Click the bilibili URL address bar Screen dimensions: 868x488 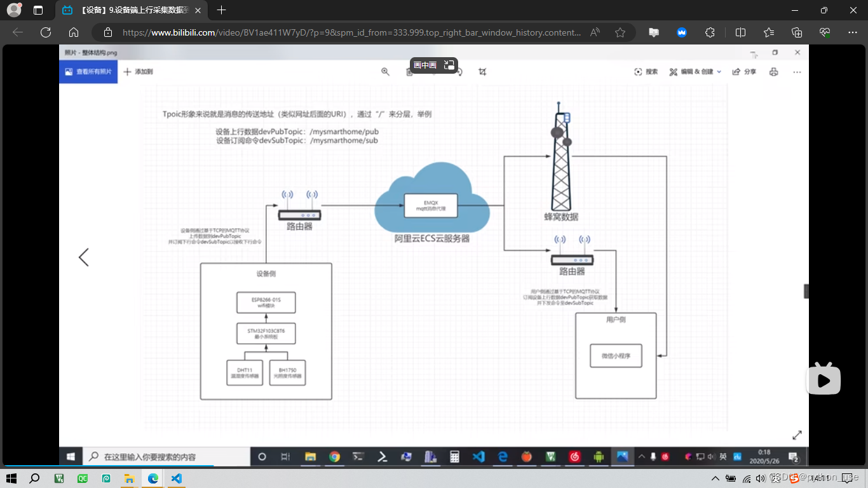(351, 32)
